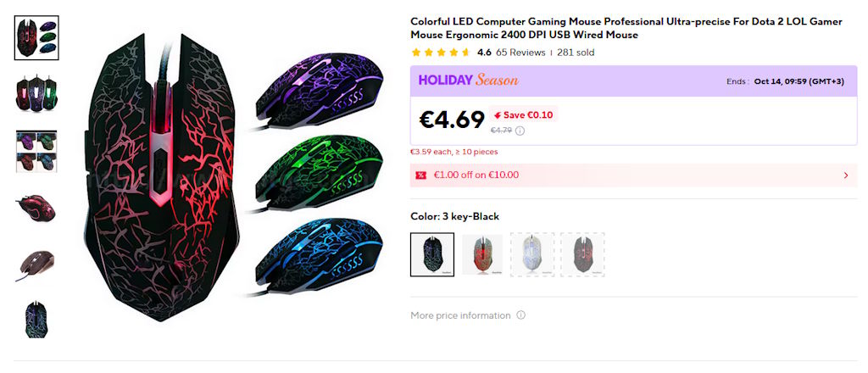Select the dark gray-red mouse color variant

point(582,254)
